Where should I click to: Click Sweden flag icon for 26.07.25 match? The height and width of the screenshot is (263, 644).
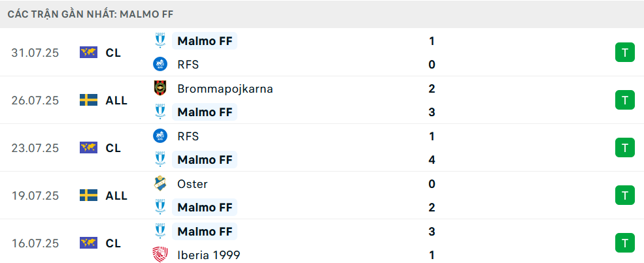(88, 100)
